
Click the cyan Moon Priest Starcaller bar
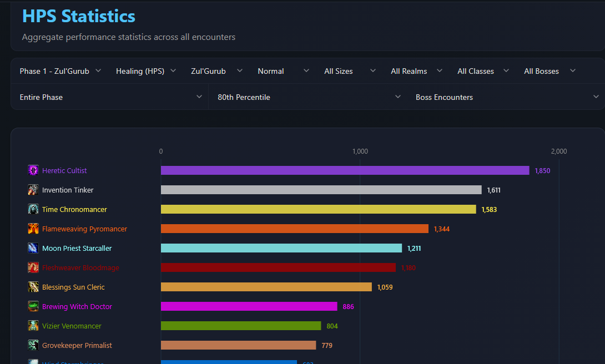281,248
